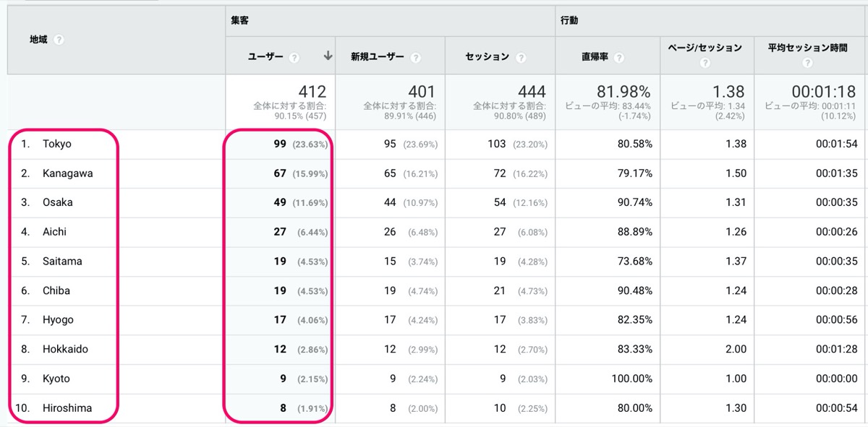Image resolution: width=868 pixels, height=427 pixels.
Task: Open the Kanagawa region link
Action: (x=68, y=173)
